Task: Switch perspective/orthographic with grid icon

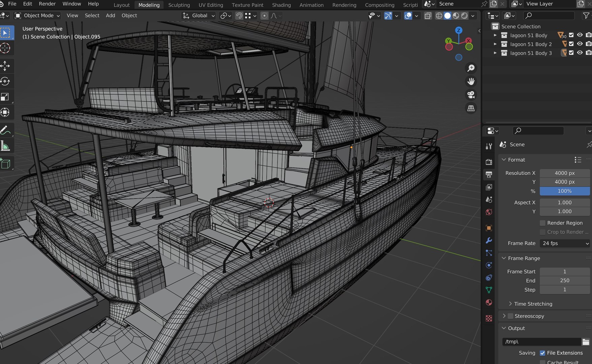Action: (x=471, y=108)
